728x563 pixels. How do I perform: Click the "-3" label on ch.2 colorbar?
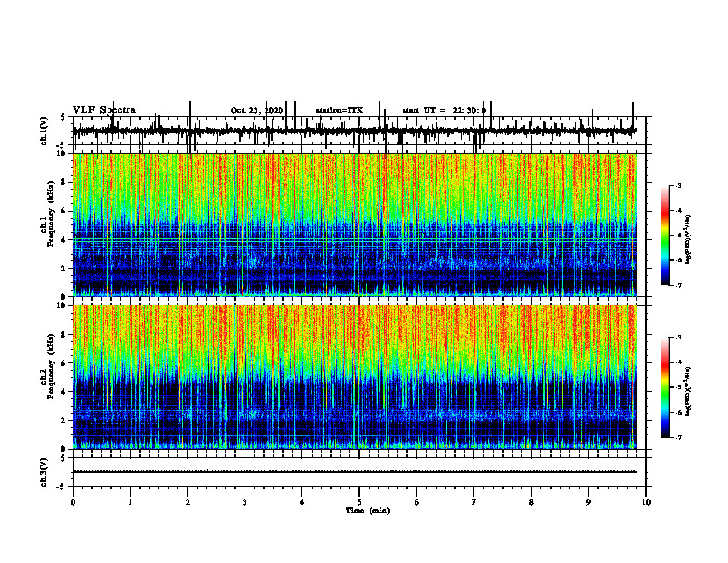(x=678, y=338)
